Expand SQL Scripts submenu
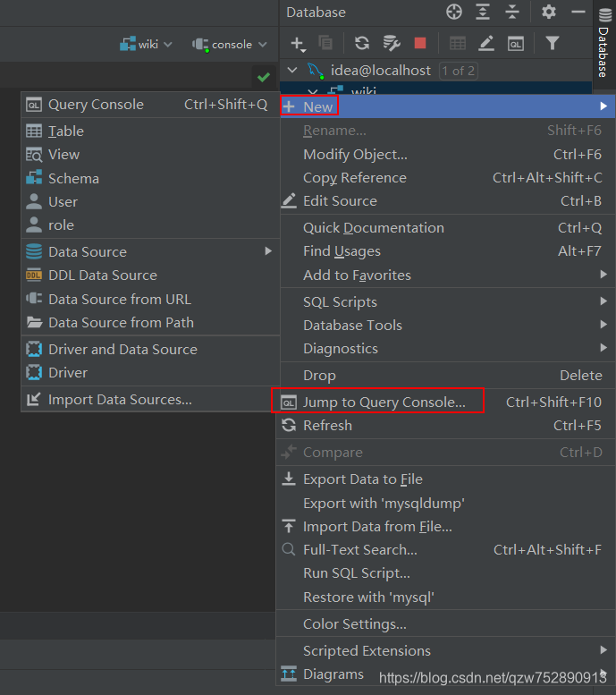The image size is (616, 695). [448, 301]
